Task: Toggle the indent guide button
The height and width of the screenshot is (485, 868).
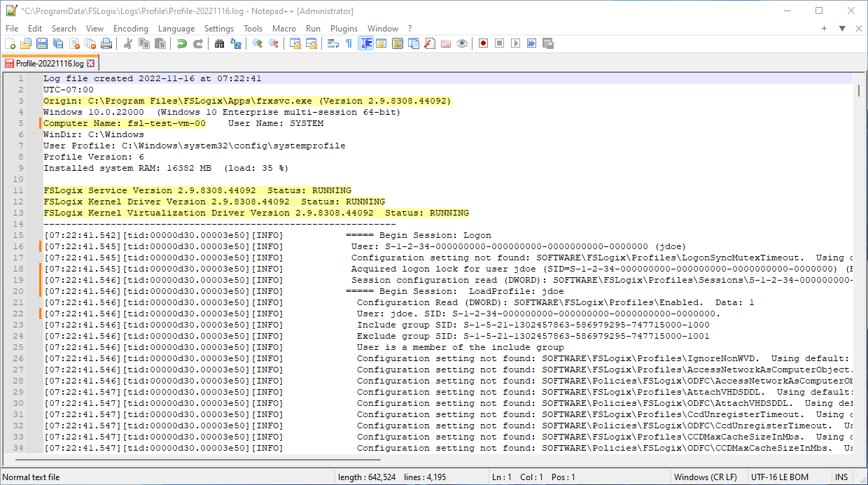Action: click(365, 43)
